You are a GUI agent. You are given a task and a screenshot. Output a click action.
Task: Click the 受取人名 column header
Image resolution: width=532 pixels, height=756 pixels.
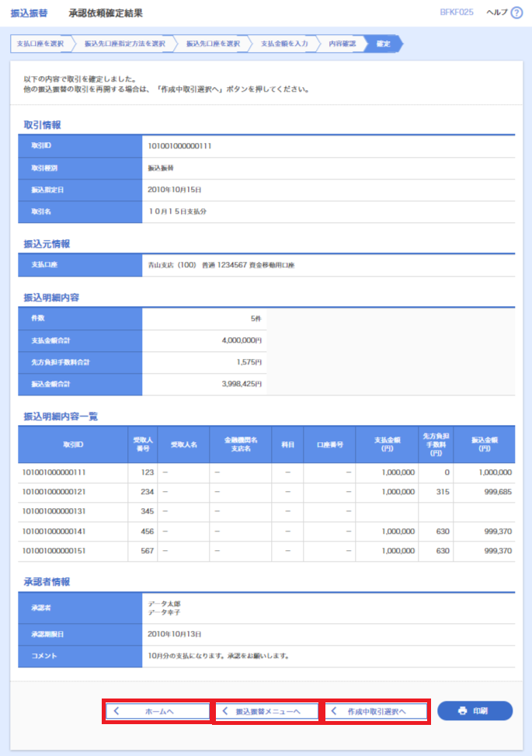(183, 444)
